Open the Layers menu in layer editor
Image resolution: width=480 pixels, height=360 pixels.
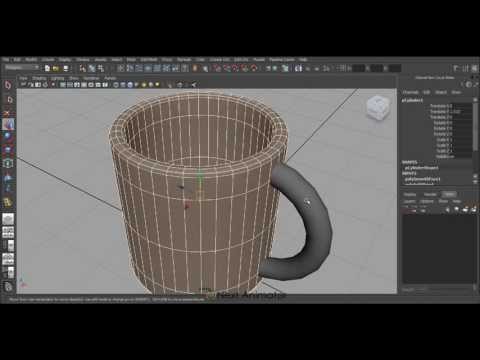(x=409, y=201)
